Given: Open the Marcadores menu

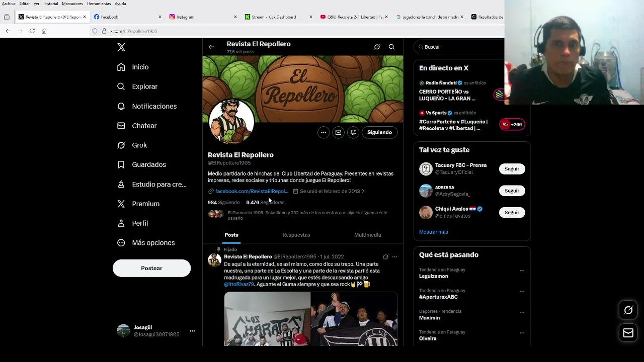Looking at the screenshot, I should point(72,4).
